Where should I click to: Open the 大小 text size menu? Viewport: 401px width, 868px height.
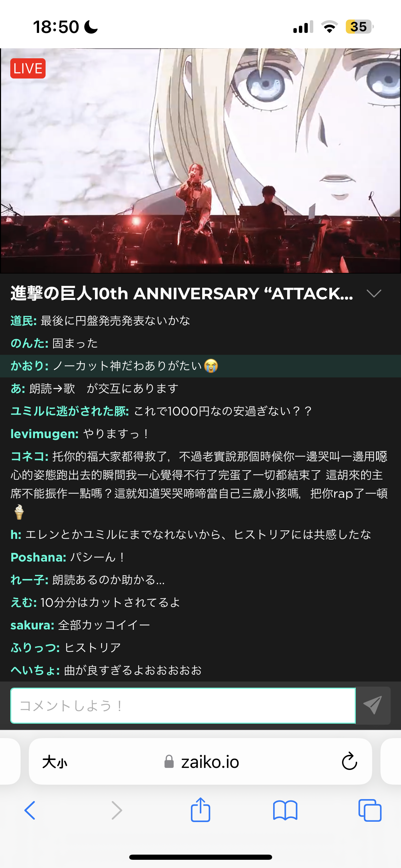[55, 762]
